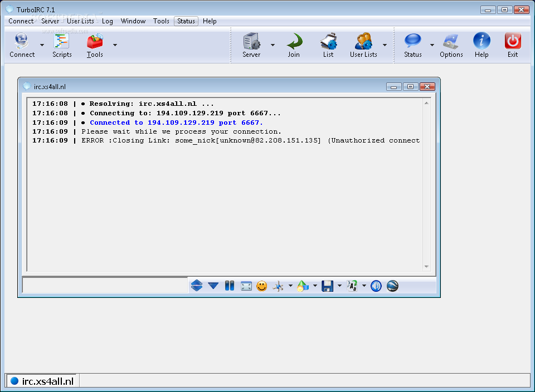Open the Tools menu in menu bar

point(161,21)
